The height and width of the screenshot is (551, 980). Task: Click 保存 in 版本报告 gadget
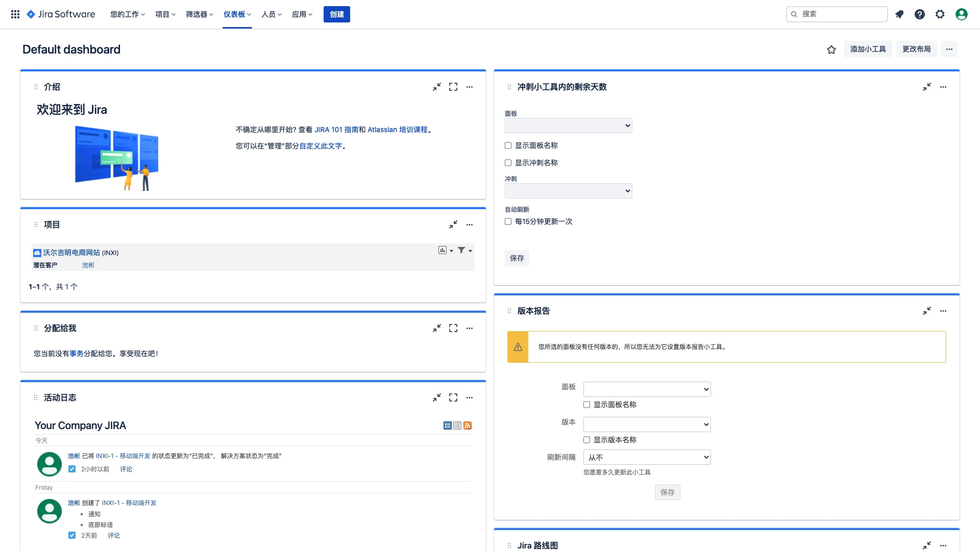(668, 493)
